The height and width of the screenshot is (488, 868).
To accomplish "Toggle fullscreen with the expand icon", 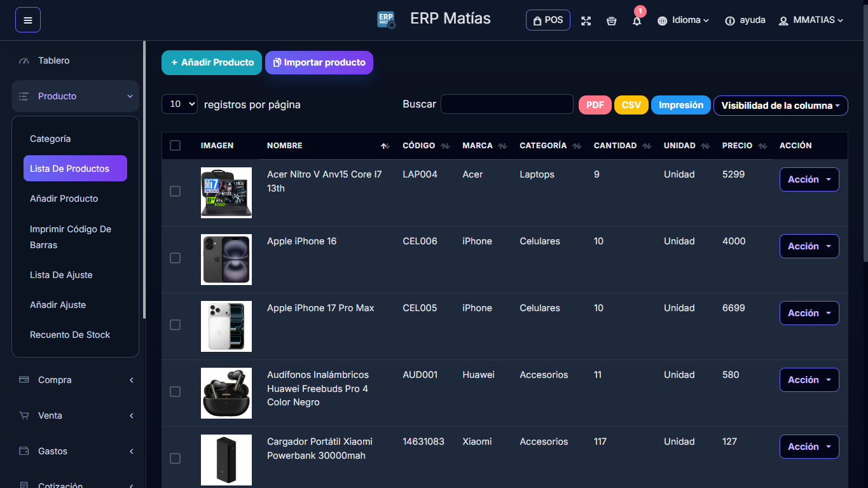I will click(x=586, y=20).
